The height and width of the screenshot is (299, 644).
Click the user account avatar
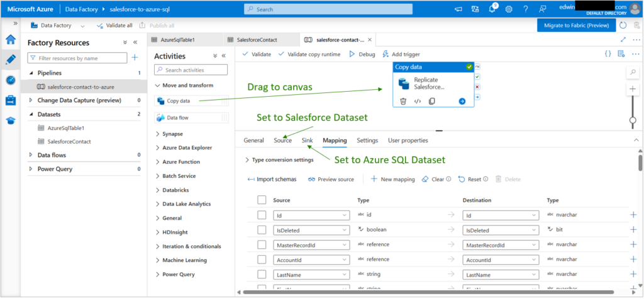(635, 9)
